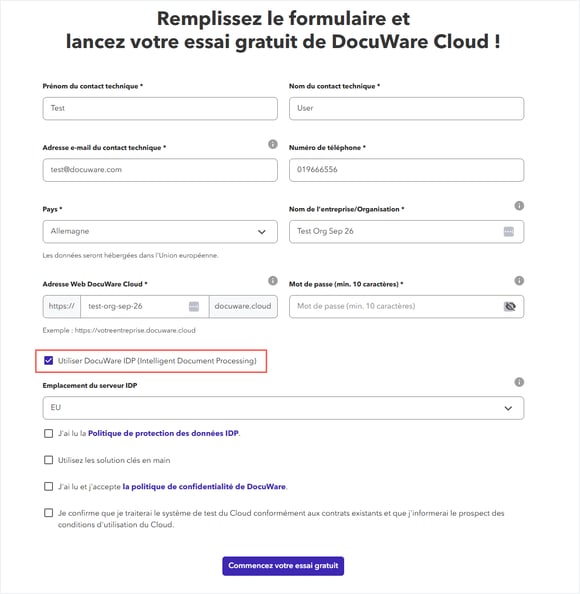Check Utilisez les solution clés en main

[48, 460]
